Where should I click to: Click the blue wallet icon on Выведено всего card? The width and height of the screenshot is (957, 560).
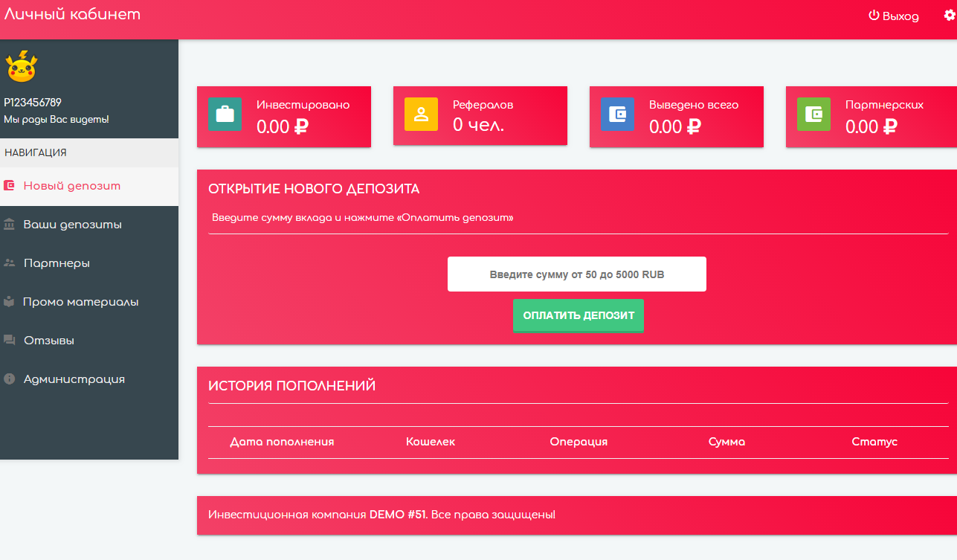(617, 115)
